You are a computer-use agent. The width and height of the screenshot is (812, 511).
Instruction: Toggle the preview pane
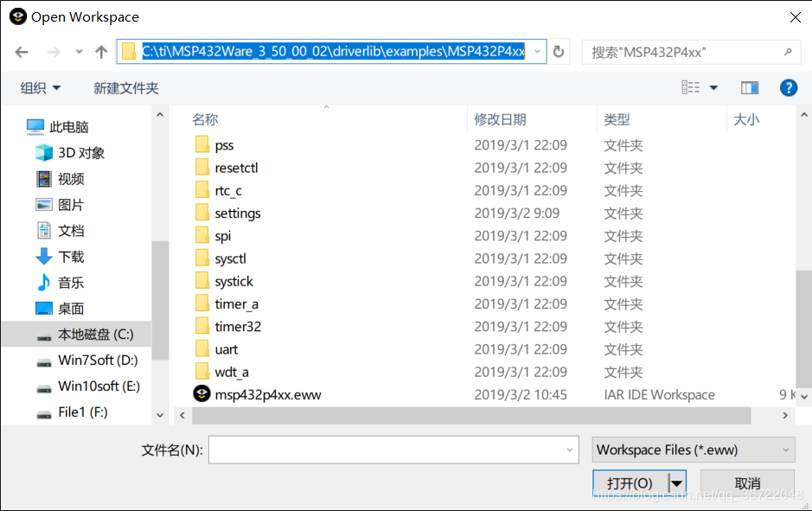click(750, 88)
